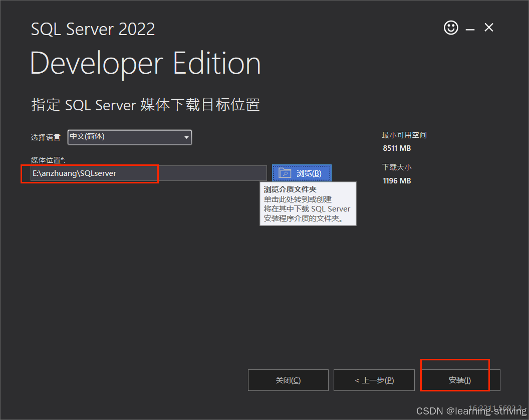The width and height of the screenshot is (529, 420).
Task: Open the language dropdown showing 中文(简体)
Action: click(x=130, y=137)
